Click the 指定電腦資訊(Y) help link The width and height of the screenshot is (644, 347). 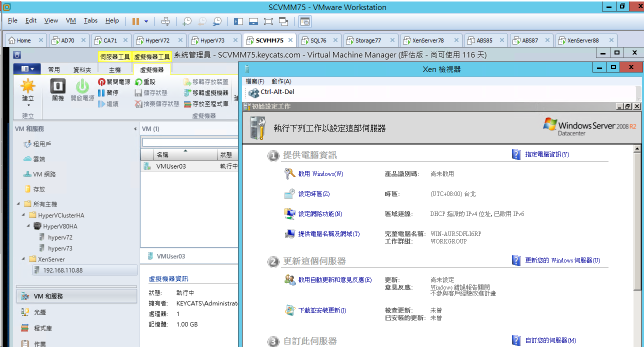[x=547, y=154]
